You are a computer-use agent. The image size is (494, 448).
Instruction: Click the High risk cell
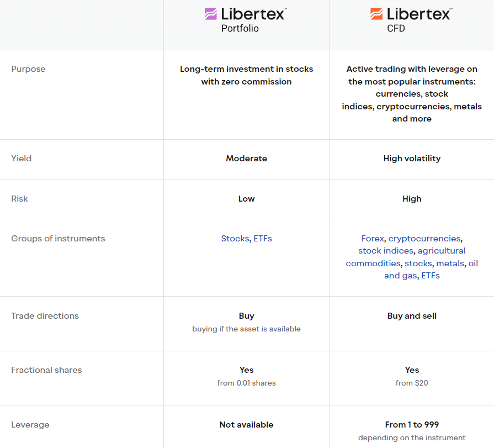coord(412,199)
